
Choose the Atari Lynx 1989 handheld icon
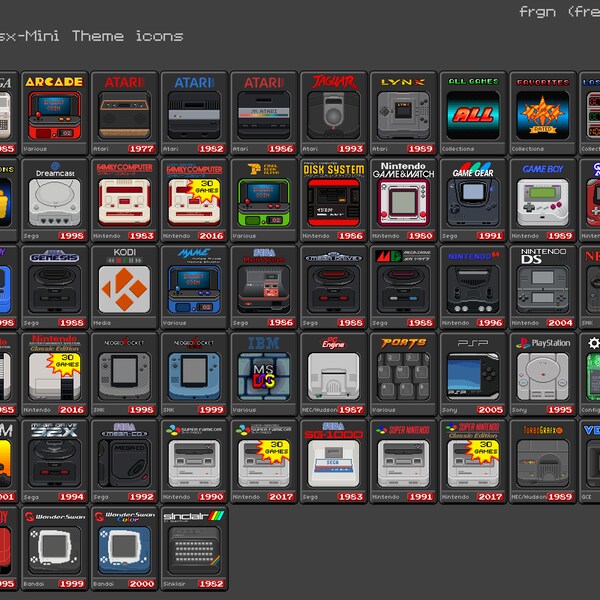coord(403,113)
